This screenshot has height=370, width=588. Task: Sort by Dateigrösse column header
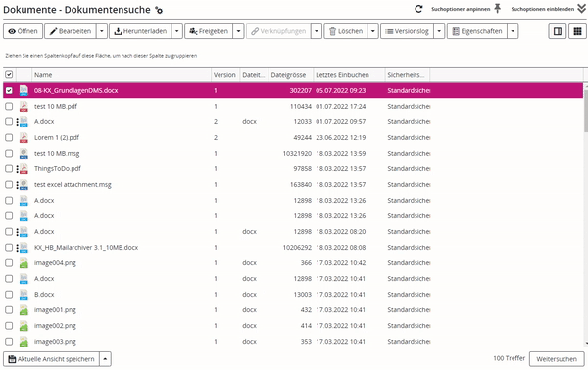pyautogui.click(x=291, y=75)
